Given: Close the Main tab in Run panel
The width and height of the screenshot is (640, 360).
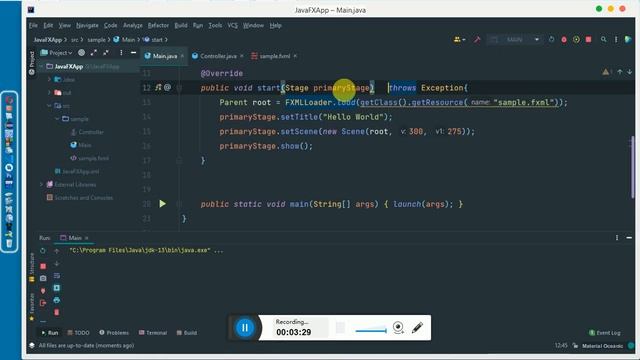Looking at the screenshot, I should point(87,238).
